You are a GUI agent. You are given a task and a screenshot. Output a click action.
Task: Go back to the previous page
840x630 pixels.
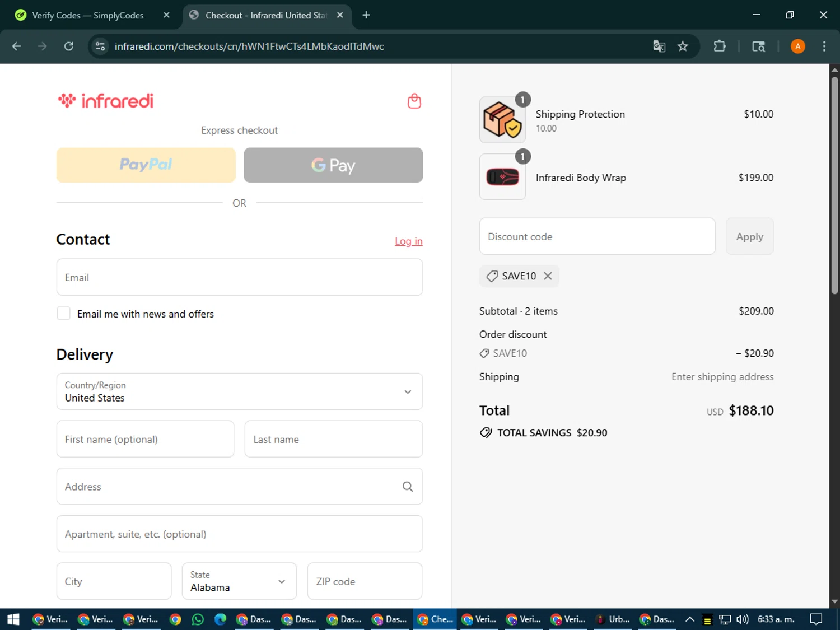point(16,46)
